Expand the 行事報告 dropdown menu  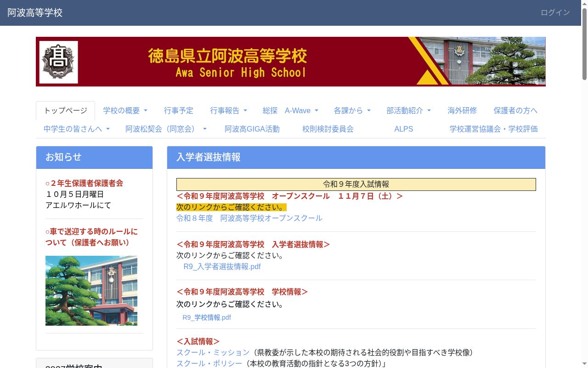point(229,110)
